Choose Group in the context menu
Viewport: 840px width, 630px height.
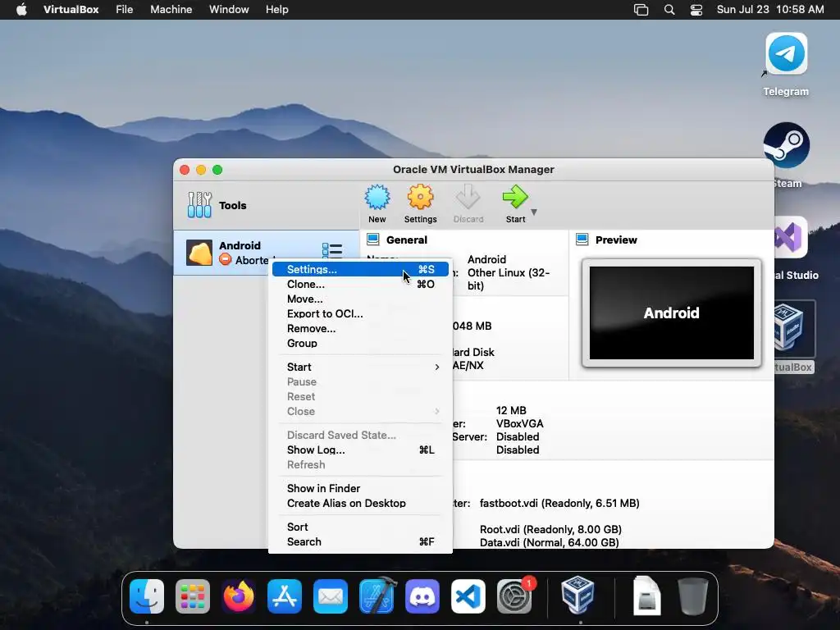point(361,344)
